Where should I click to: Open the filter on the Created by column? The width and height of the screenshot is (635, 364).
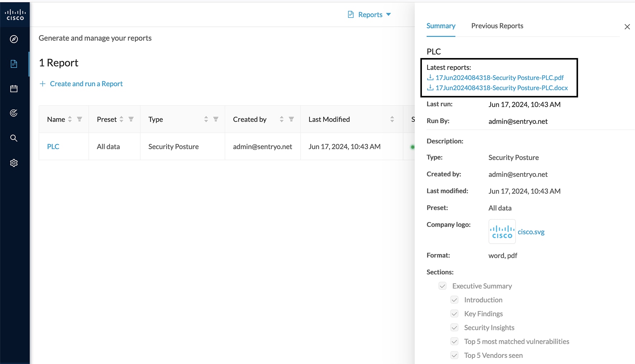click(x=292, y=119)
